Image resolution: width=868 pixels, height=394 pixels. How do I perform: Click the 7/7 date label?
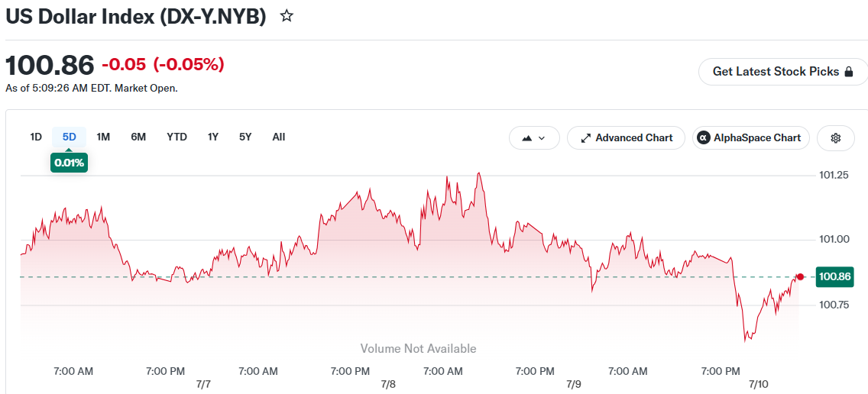(204, 384)
